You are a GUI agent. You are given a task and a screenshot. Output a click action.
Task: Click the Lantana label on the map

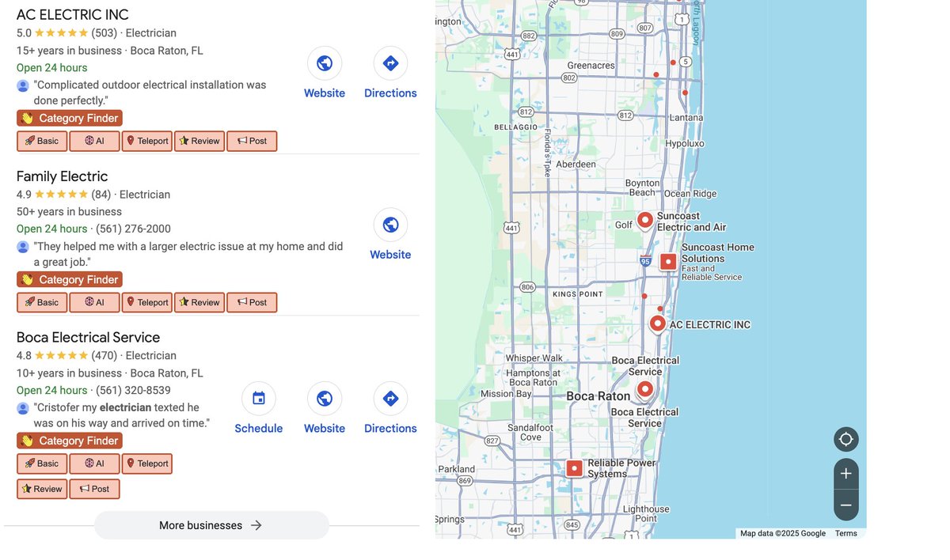point(686,118)
